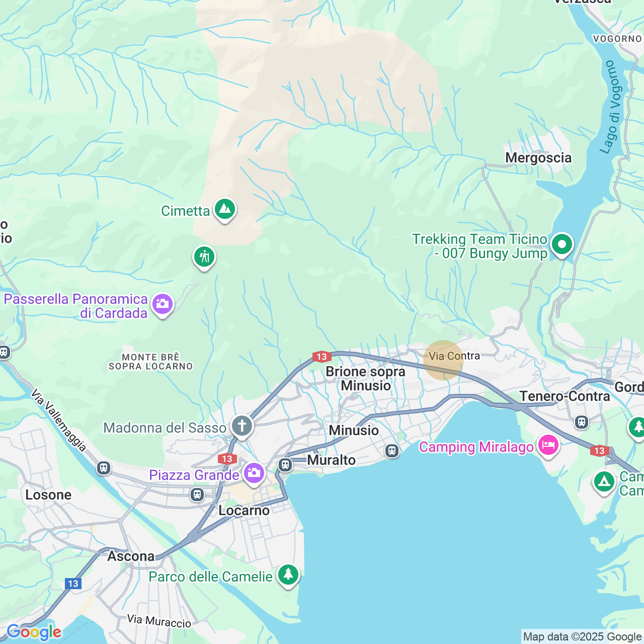Select the Madonna del Sasso church icon
The height and width of the screenshot is (644, 644).
(x=242, y=426)
